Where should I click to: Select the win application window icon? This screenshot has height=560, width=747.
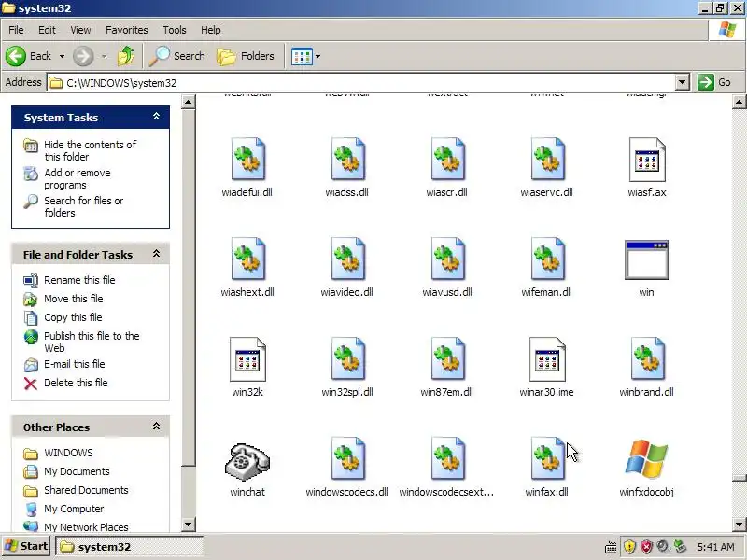click(x=647, y=259)
